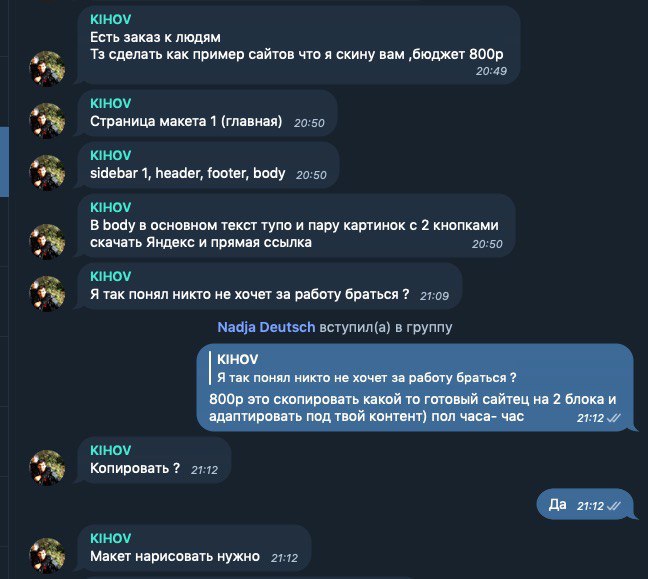Click KIHOV avatar next to 'Копировать ?'
Image resolution: width=648 pixels, height=579 pixels.
[47, 467]
